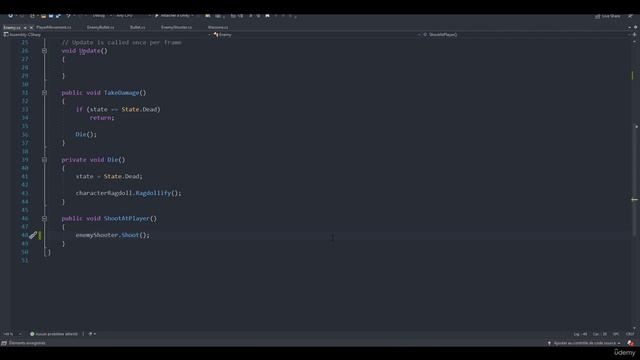The image size is (640, 360).
Task: Click the single-disk Save icon in toolbar
Action: (x=51, y=16)
